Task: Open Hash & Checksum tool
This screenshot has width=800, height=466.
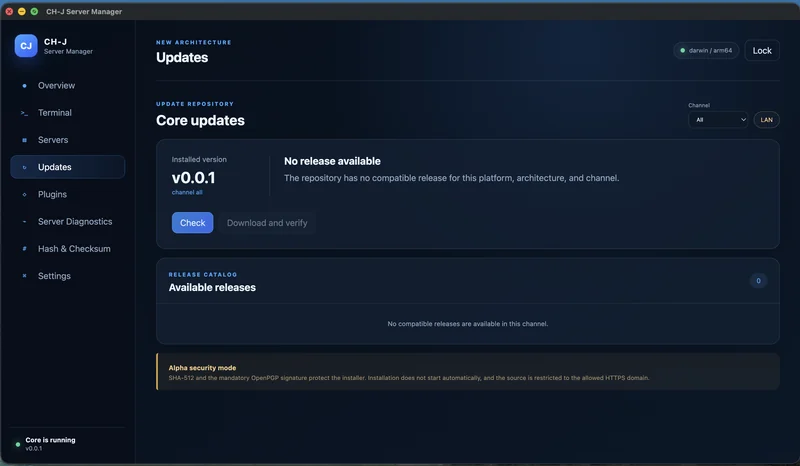Action: point(67,249)
